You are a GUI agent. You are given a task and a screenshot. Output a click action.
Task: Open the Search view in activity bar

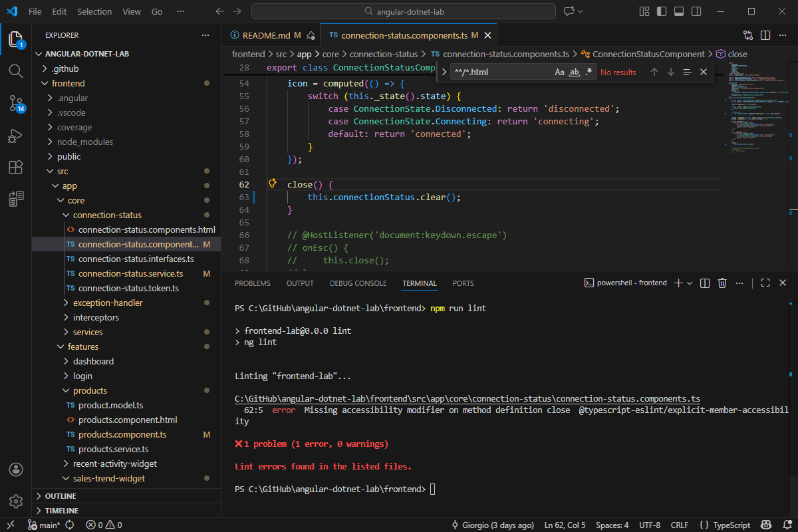(16, 70)
